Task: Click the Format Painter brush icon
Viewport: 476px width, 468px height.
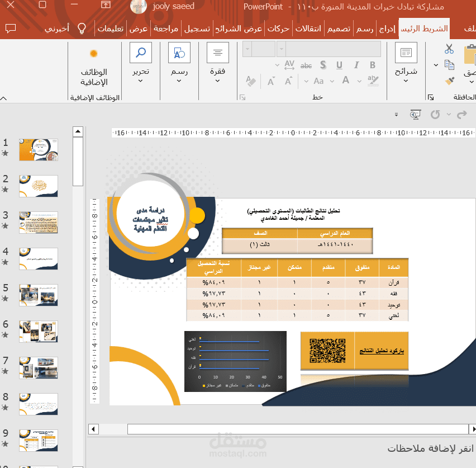Action: (x=449, y=81)
